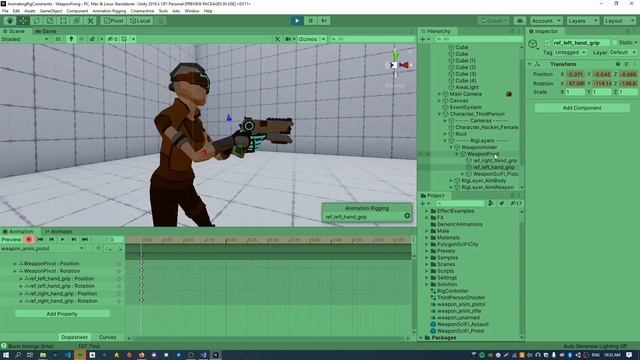Open the GameObject menu
640x360 pixels.
point(51,11)
